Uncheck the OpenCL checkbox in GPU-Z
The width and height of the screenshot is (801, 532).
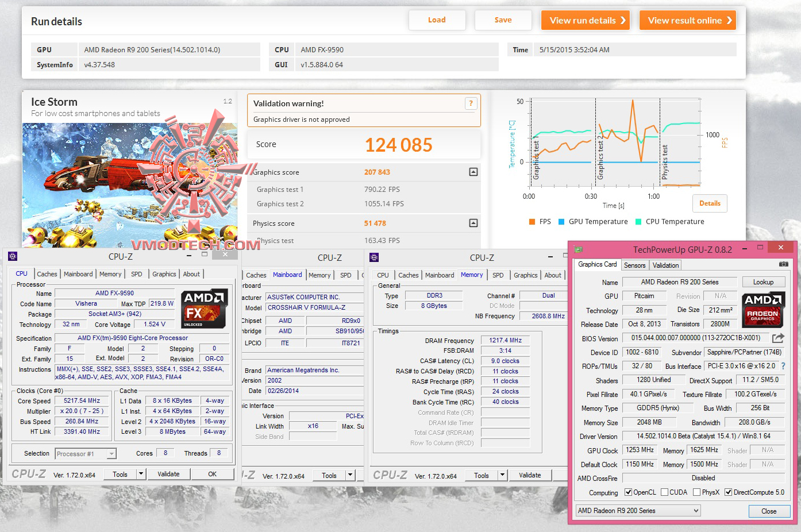coord(628,492)
